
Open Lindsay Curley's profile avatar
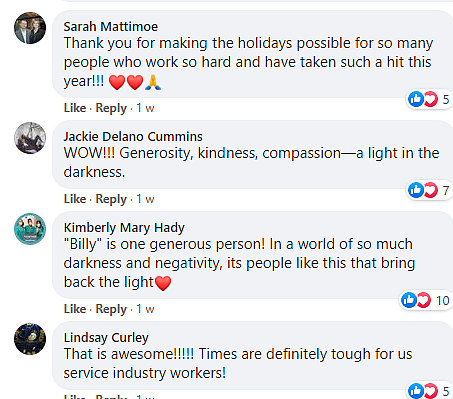point(30,339)
